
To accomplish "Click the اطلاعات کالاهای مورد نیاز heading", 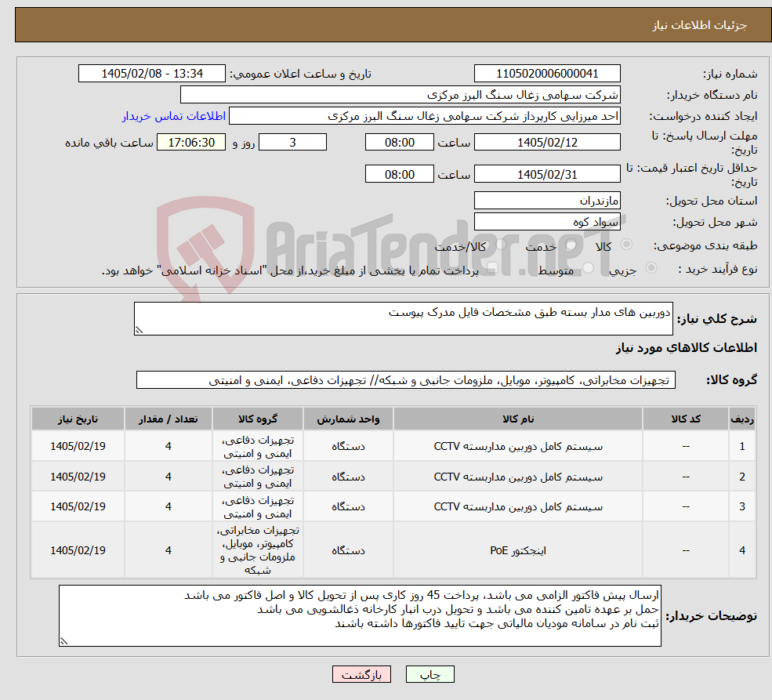I will point(686,348).
